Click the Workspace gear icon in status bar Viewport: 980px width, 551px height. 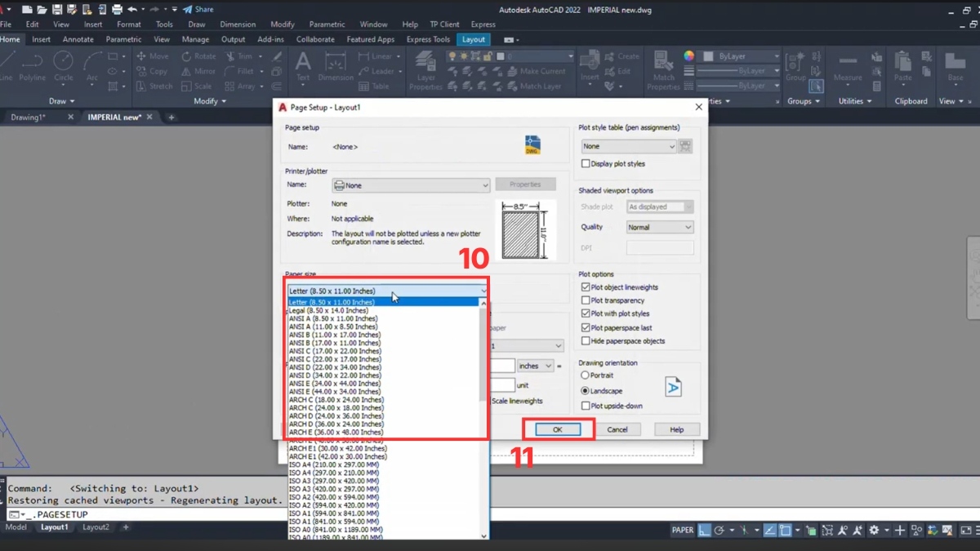coord(875,530)
